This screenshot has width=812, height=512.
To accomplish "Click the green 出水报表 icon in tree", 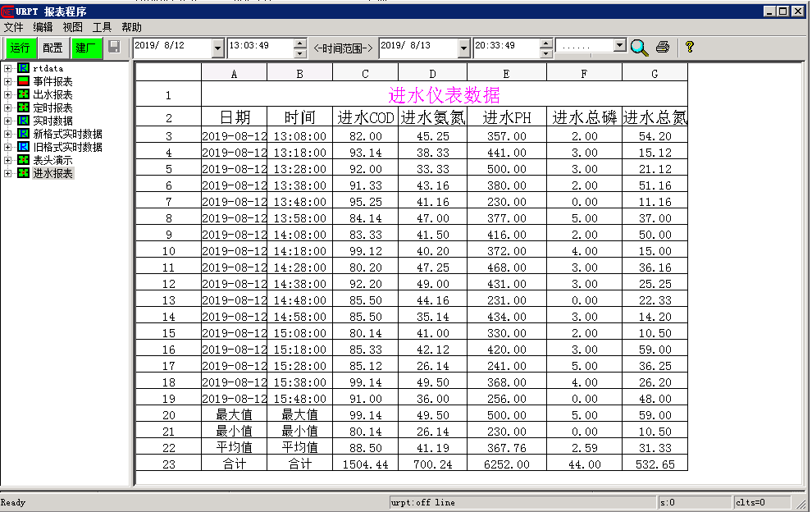I will pos(23,94).
